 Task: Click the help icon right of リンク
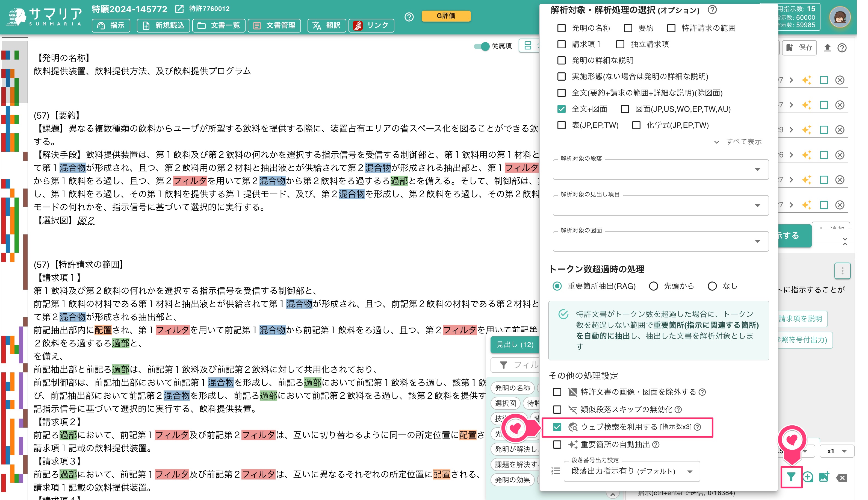[409, 17]
